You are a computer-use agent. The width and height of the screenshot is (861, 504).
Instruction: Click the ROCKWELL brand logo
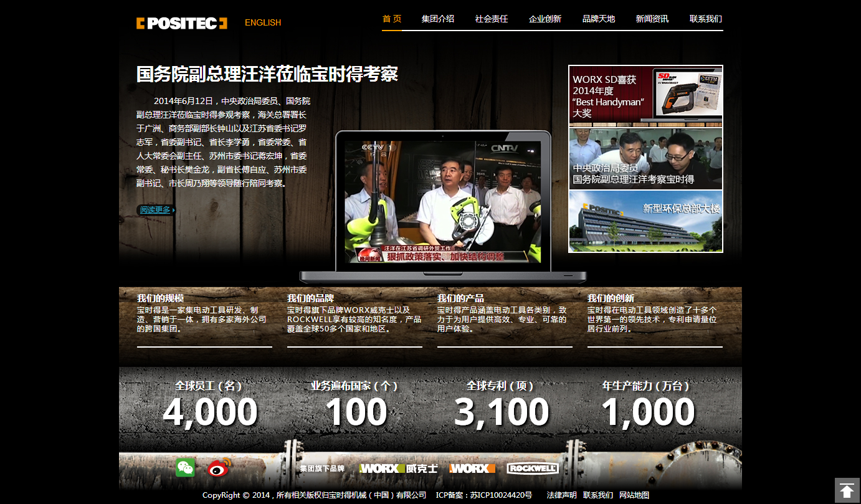[x=532, y=468]
